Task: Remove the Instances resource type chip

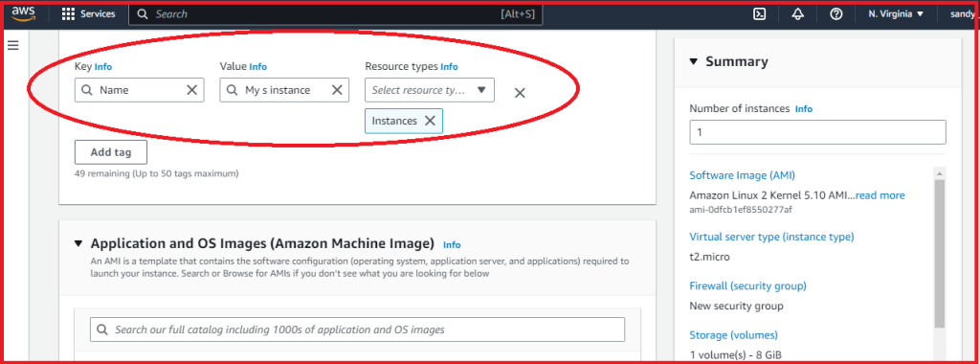Action: [x=430, y=121]
